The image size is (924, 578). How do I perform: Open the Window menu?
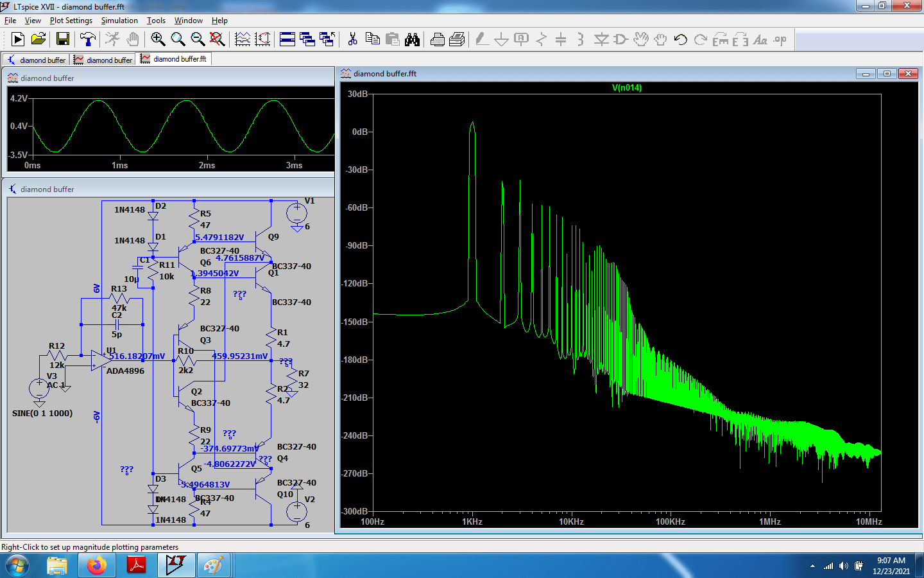189,21
